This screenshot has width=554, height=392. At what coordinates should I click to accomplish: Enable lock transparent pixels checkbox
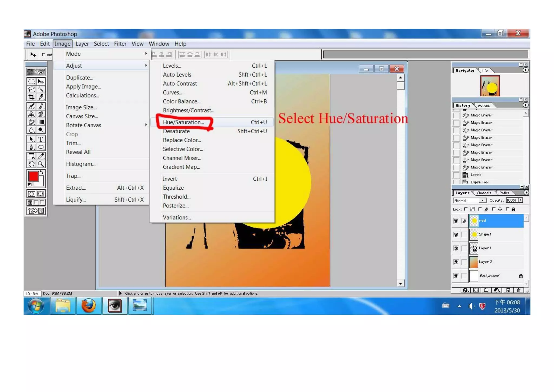466,209
